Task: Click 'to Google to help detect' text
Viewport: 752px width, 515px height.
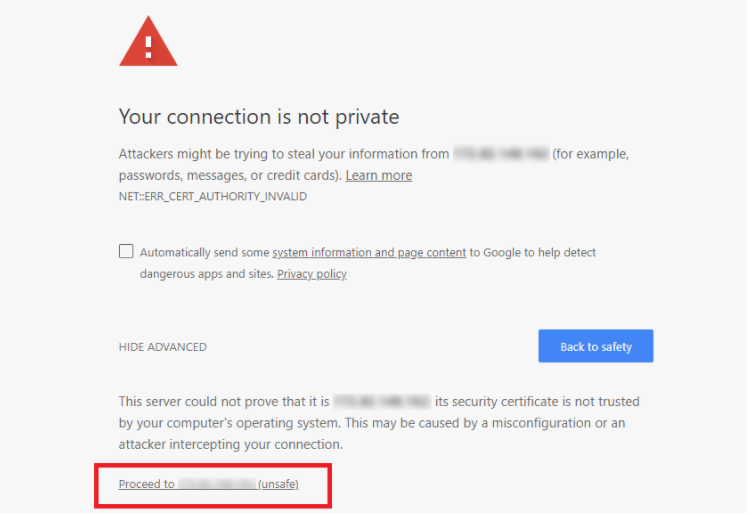Action: 532,253
